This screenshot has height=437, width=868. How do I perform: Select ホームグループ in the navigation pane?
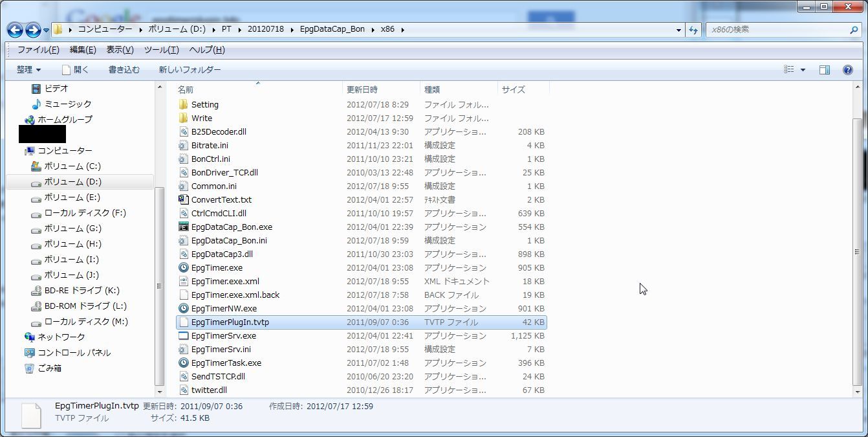coord(65,120)
